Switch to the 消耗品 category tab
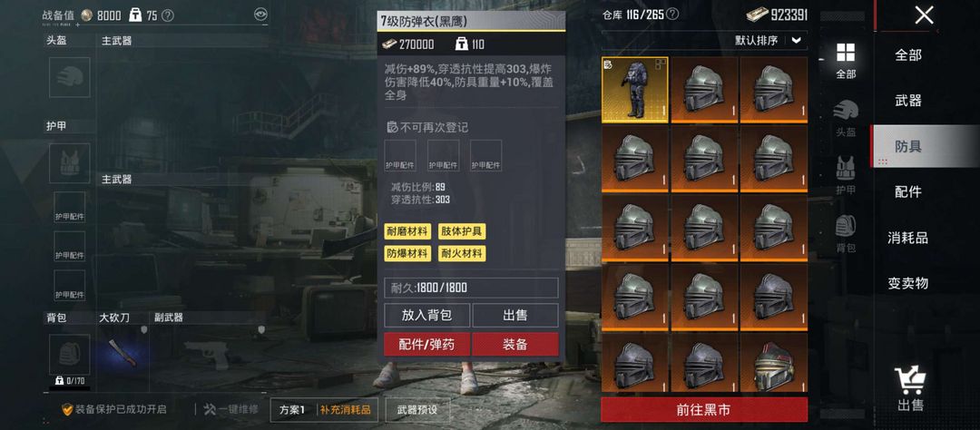The height and width of the screenshot is (430, 980). 908,238
